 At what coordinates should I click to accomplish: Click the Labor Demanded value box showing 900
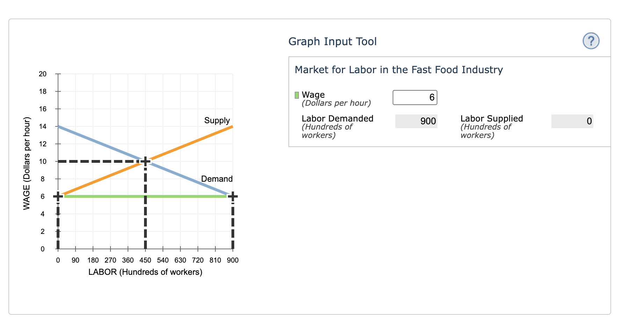[x=416, y=121]
